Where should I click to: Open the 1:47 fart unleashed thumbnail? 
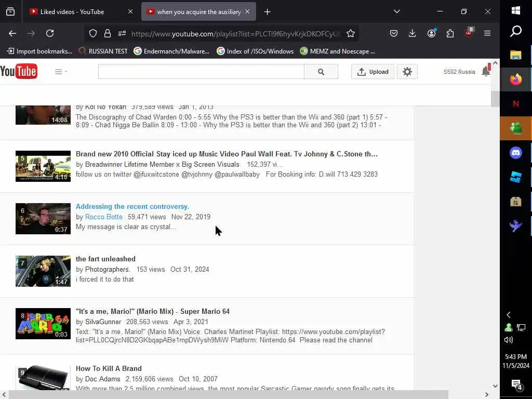coord(43,271)
